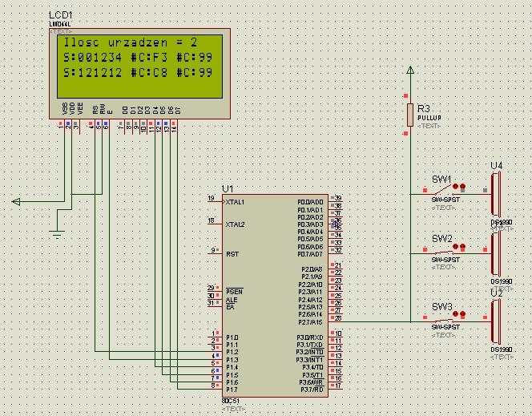The image size is (532, 416).
Task: Click the SW3 reference label
Action: click(x=442, y=307)
